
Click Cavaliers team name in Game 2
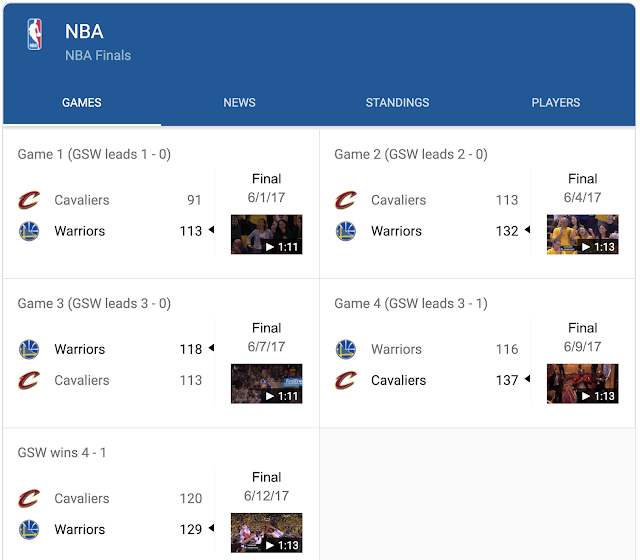pos(398,200)
